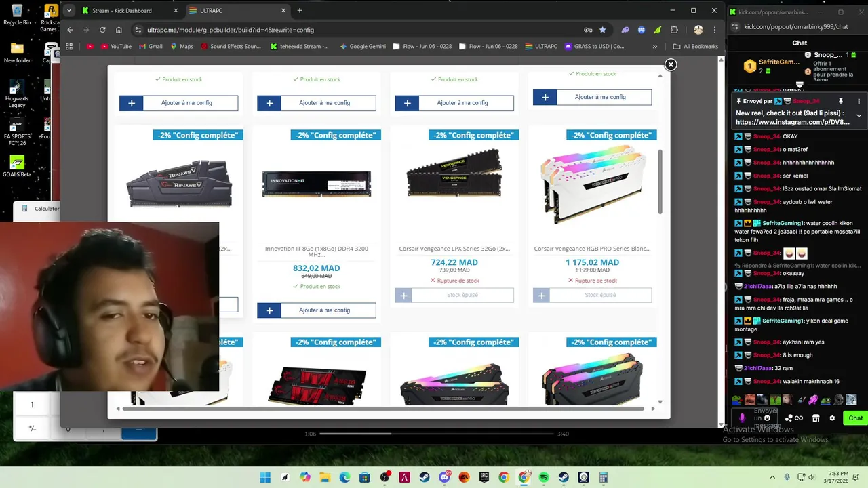Viewport: 868px width, 488px height.
Task: Expand the pinned message chevron in chat
Action: [859, 115]
